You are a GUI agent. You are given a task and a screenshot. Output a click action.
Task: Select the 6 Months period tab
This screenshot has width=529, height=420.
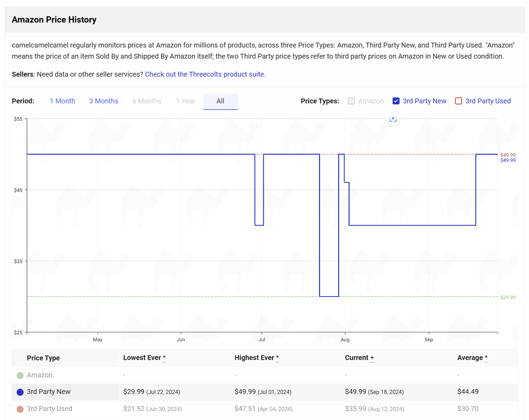(146, 101)
